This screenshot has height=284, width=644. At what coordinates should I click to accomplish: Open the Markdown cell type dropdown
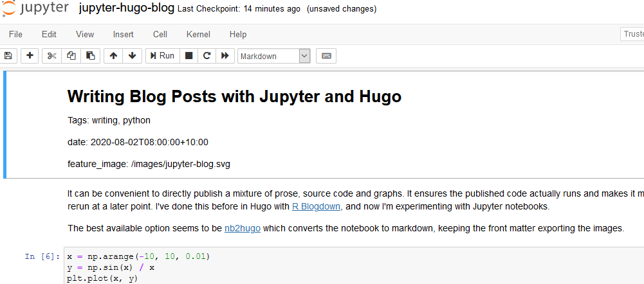pos(274,56)
